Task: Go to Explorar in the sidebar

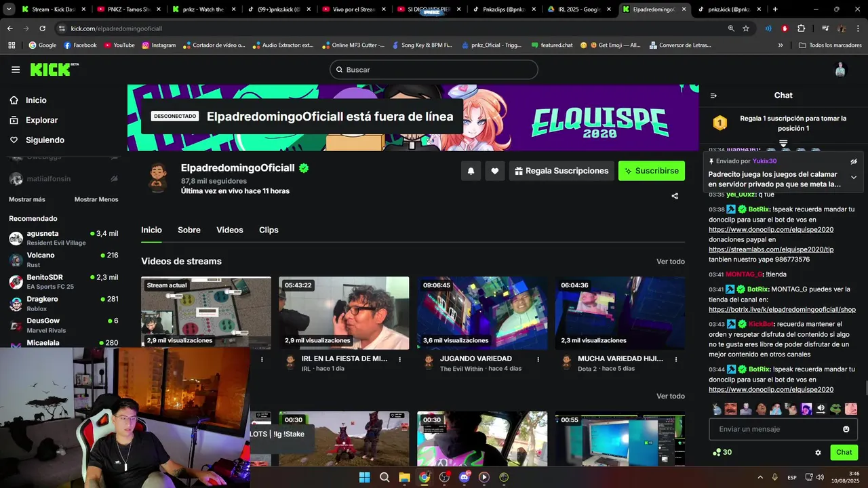Action: [41, 120]
